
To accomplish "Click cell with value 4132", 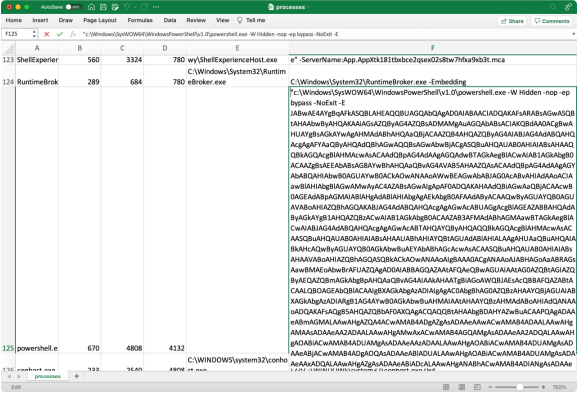I will tap(165, 220).
